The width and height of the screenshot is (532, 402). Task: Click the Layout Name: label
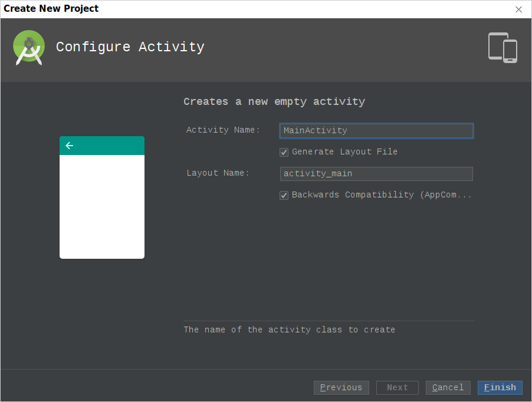coord(218,173)
